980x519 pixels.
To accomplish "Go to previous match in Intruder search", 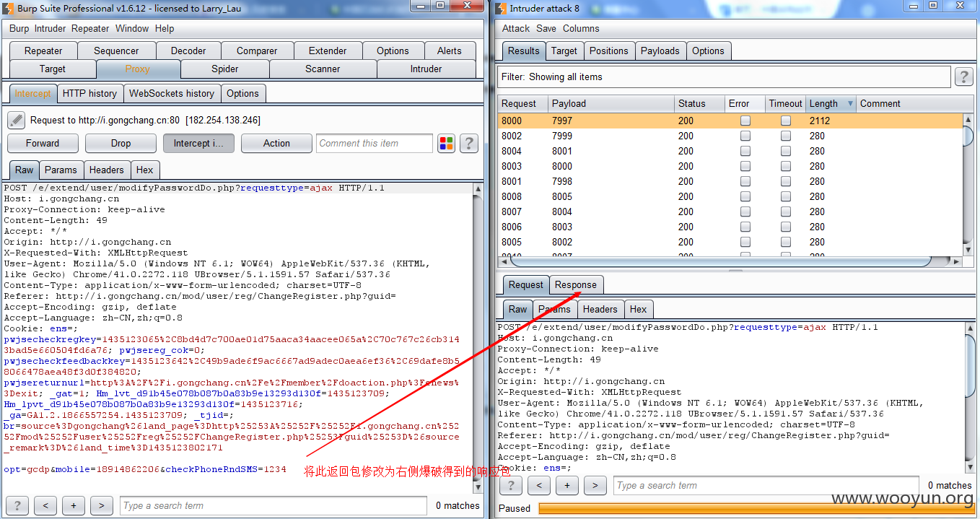I will (538, 485).
